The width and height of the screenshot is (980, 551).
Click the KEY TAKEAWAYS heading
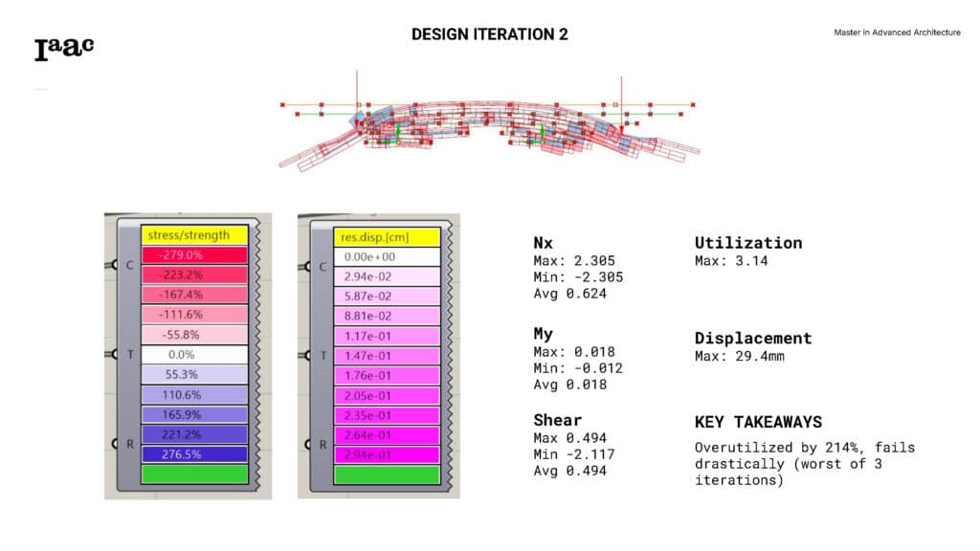pyautogui.click(x=757, y=422)
